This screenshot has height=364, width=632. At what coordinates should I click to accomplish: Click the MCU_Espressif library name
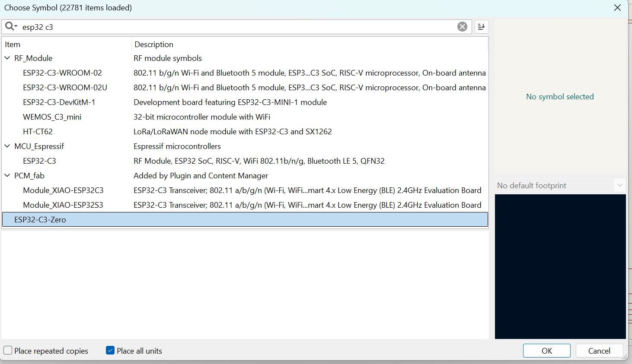(x=39, y=146)
